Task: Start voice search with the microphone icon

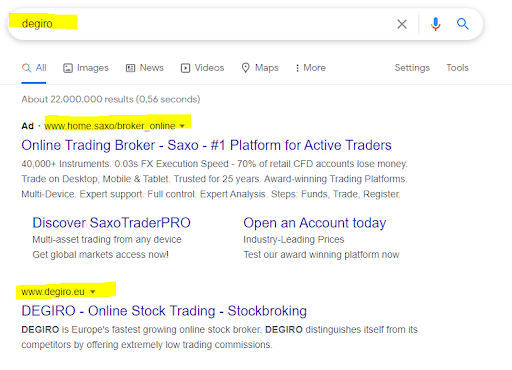Action: coord(435,24)
